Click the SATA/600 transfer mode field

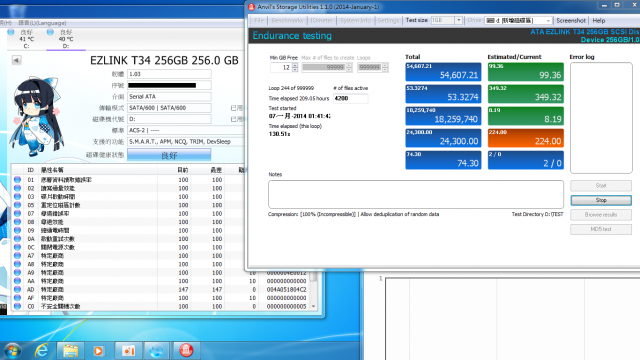pyautogui.click(x=169, y=108)
